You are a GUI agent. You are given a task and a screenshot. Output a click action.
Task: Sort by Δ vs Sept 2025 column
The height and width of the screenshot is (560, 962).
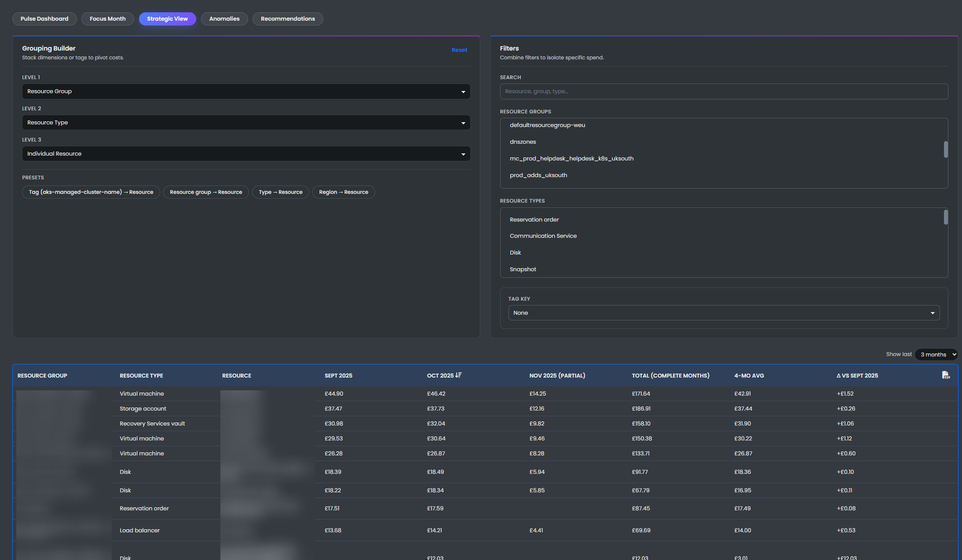pyautogui.click(x=857, y=376)
